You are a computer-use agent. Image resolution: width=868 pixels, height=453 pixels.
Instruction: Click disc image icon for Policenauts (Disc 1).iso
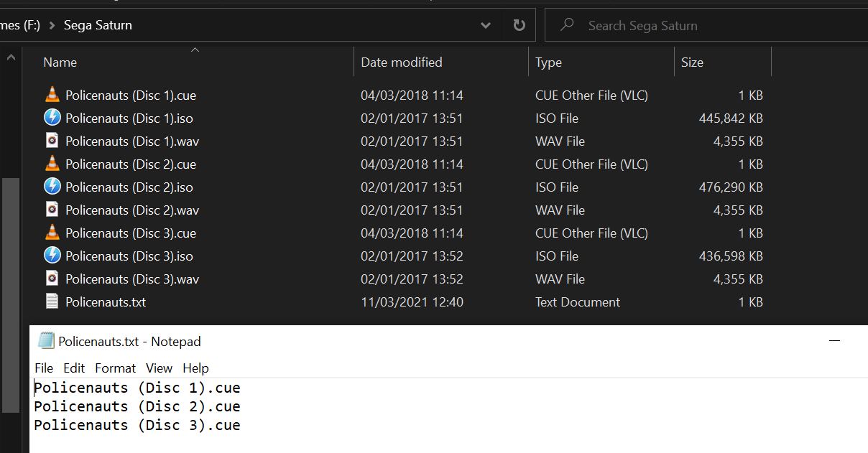[52, 118]
